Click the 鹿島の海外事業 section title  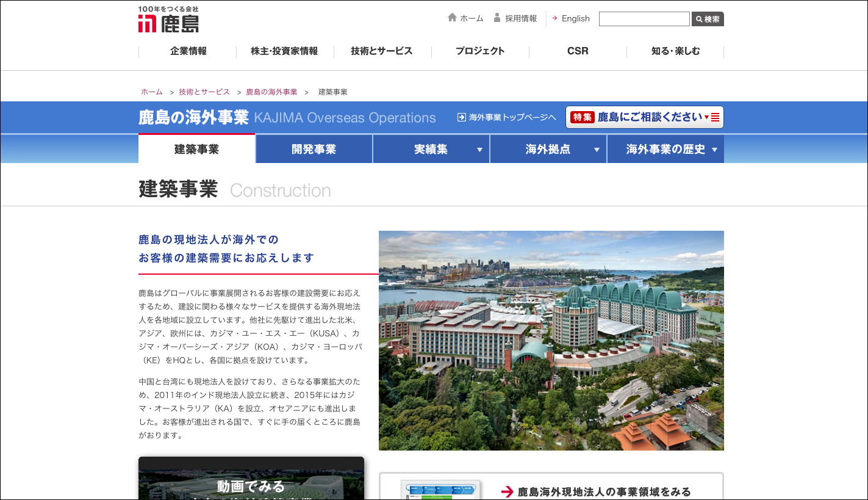click(x=193, y=117)
